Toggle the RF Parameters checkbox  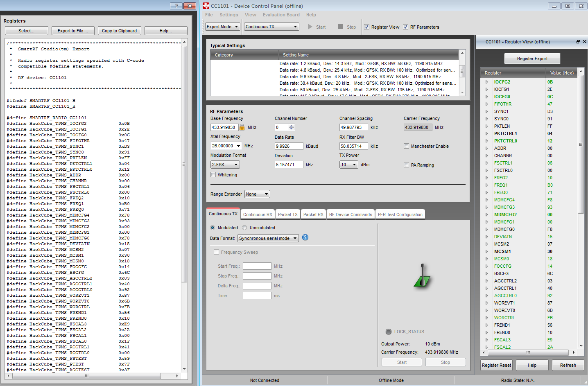(x=405, y=27)
